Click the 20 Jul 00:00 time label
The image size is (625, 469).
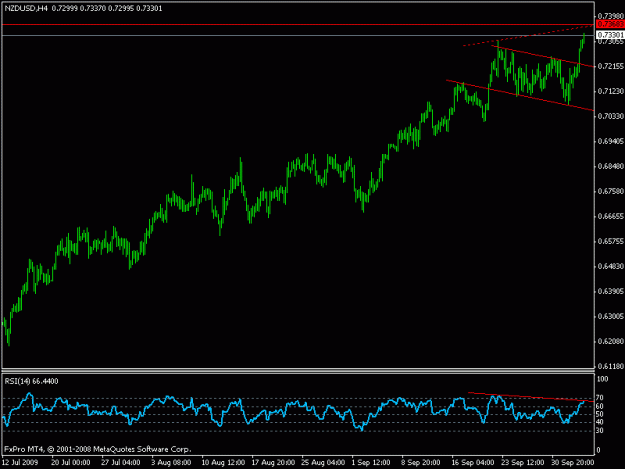[71, 462]
